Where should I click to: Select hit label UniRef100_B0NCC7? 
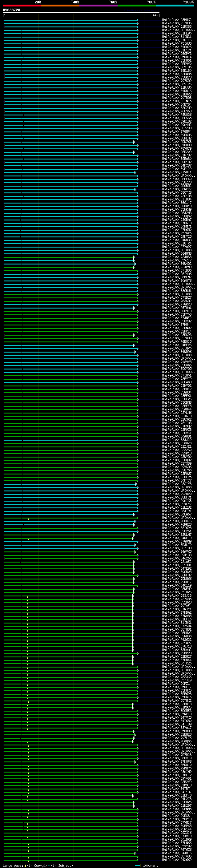point(177,189)
